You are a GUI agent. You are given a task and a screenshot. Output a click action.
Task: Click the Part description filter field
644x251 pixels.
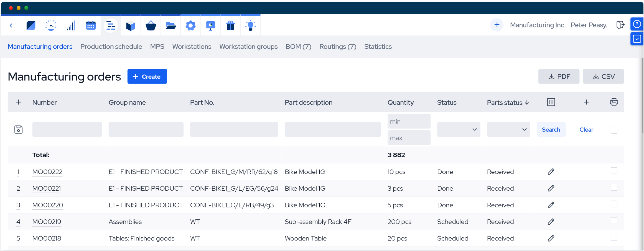333,130
